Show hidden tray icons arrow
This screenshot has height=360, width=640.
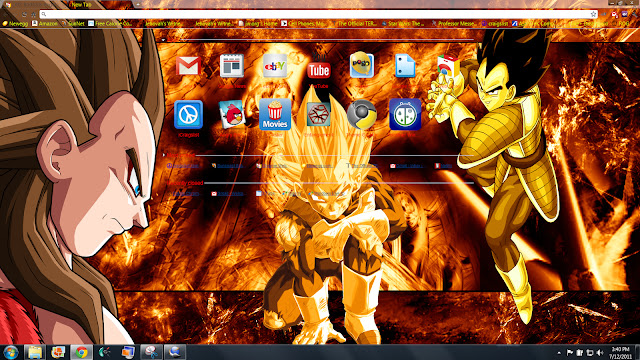coord(559,353)
